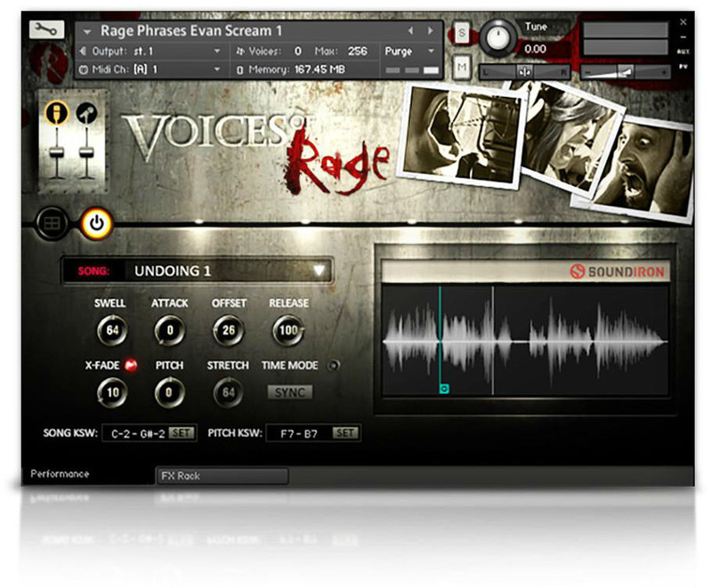Select the Tune value 0.00 field

536,49
